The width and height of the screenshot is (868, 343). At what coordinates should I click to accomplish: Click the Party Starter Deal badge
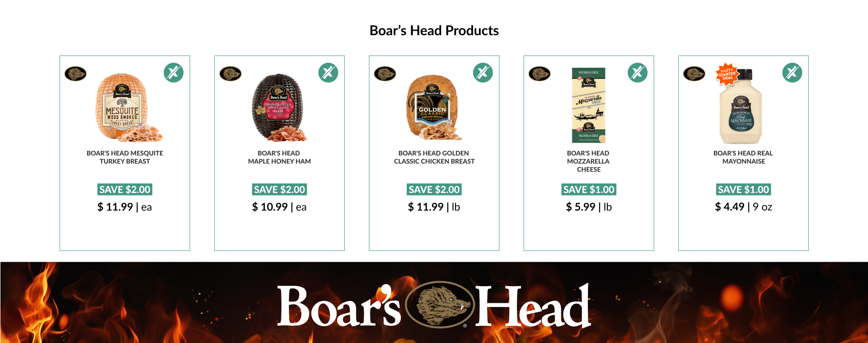click(727, 74)
